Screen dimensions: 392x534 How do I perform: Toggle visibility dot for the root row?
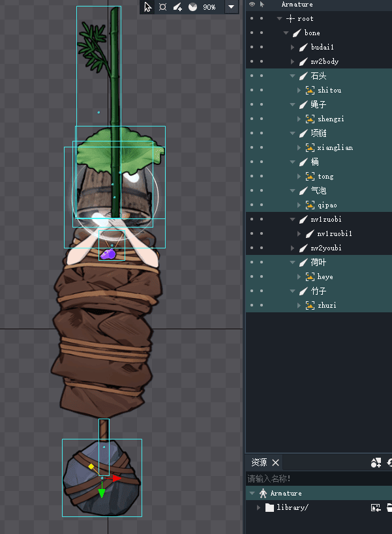[252, 18]
